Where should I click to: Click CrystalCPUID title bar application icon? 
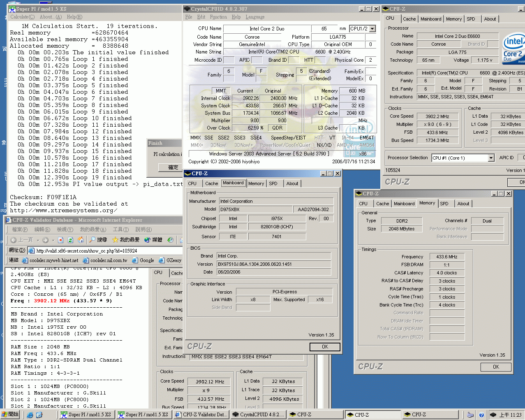tap(187, 9)
